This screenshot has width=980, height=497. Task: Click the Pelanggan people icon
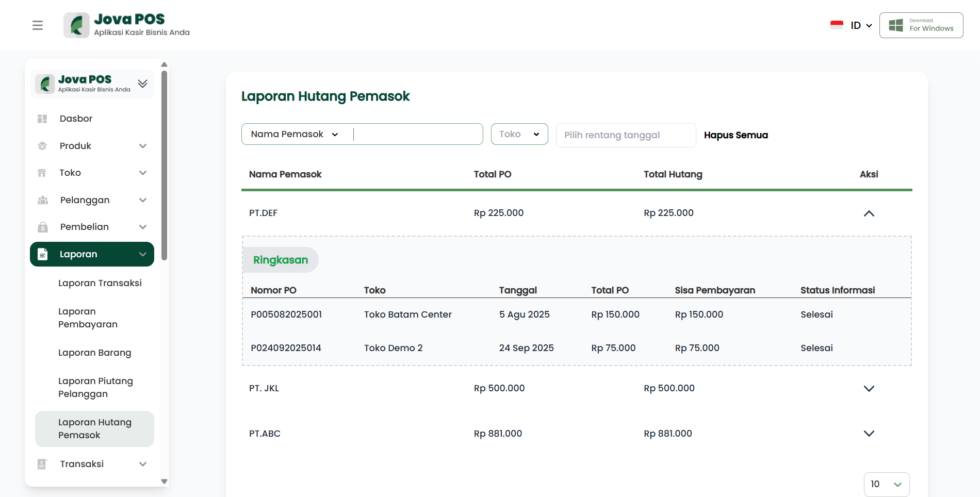coord(43,200)
